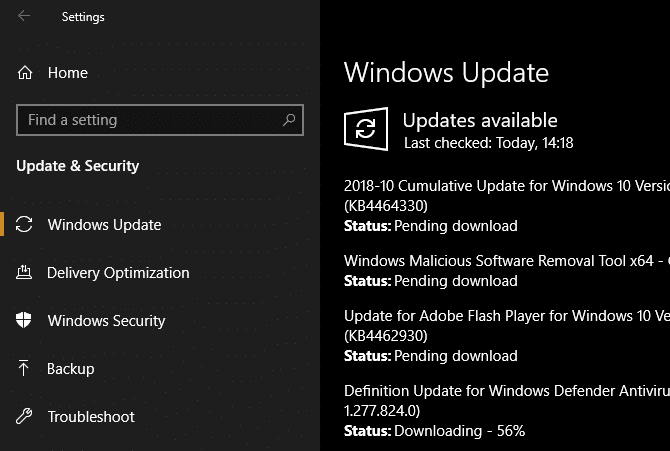Screen dimensions: 670x451
Task: Click the Windows Malicious Software Removal Tool entry
Action: pos(507,260)
